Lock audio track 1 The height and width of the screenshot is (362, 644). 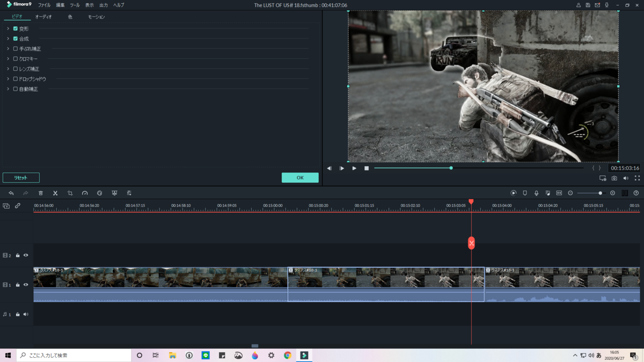pyautogui.click(x=18, y=314)
